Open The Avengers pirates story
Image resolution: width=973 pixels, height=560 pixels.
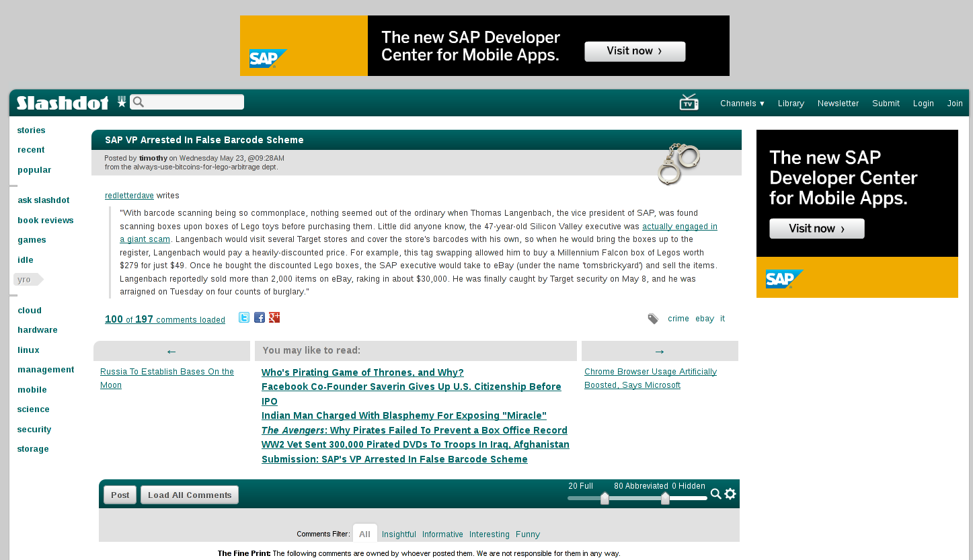coord(414,430)
